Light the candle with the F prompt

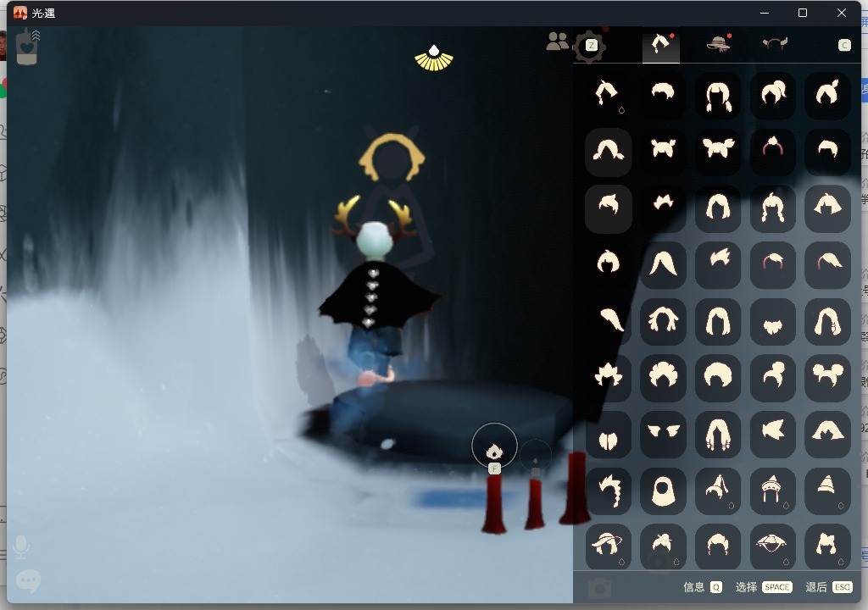[x=494, y=446]
